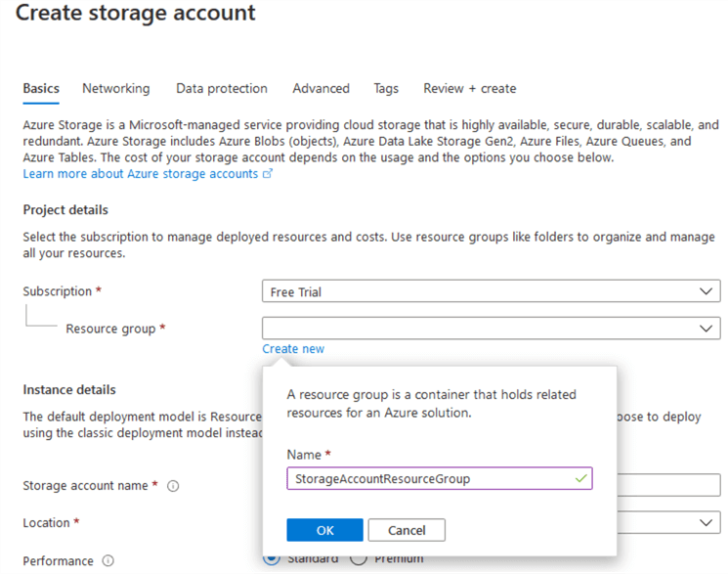Select the Standard performance radio button
This screenshot has height=574, width=728.
pos(272,558)
